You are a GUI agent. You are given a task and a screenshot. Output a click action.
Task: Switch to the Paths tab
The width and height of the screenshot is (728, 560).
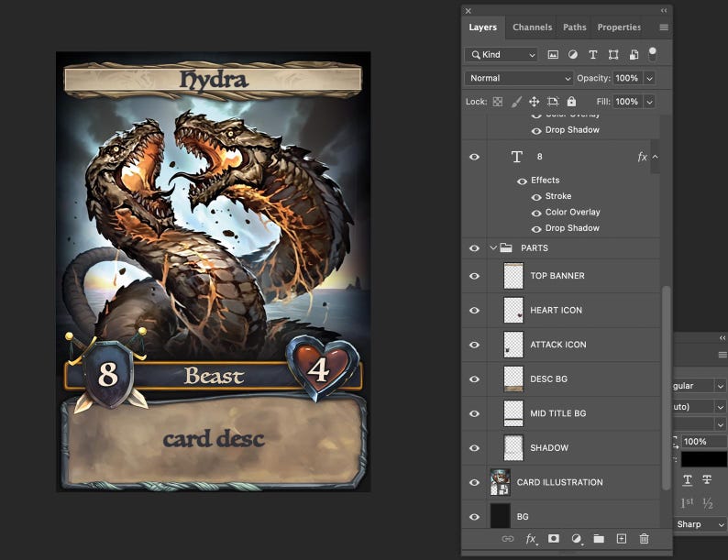pos(574,27)
